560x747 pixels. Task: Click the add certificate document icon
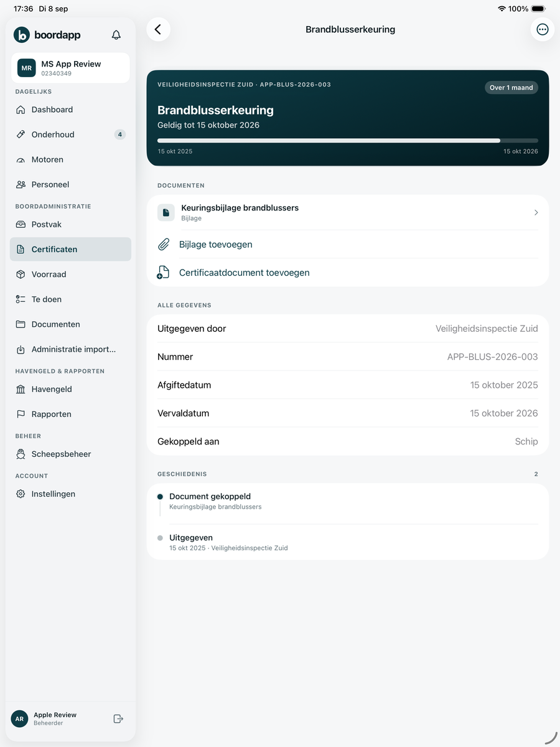pyautogui.click(x=163, y=273)
